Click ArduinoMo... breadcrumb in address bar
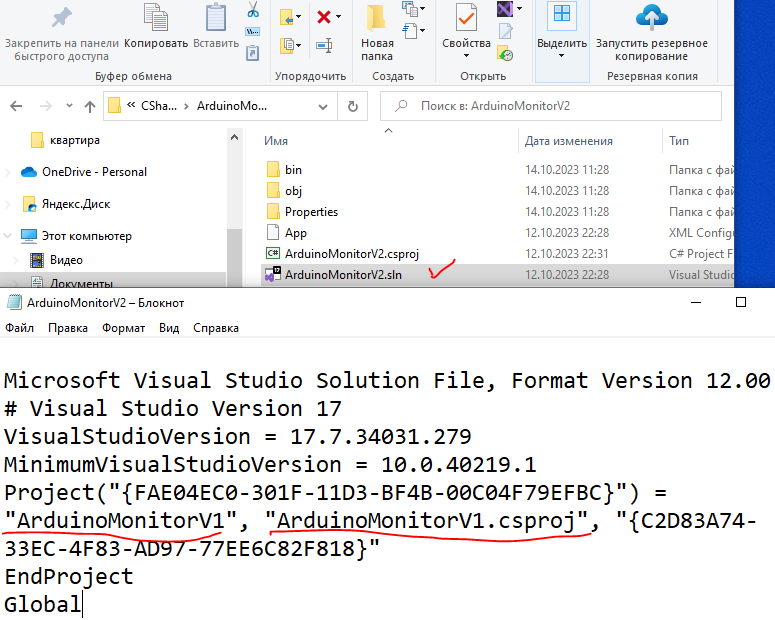 [232, 106]
